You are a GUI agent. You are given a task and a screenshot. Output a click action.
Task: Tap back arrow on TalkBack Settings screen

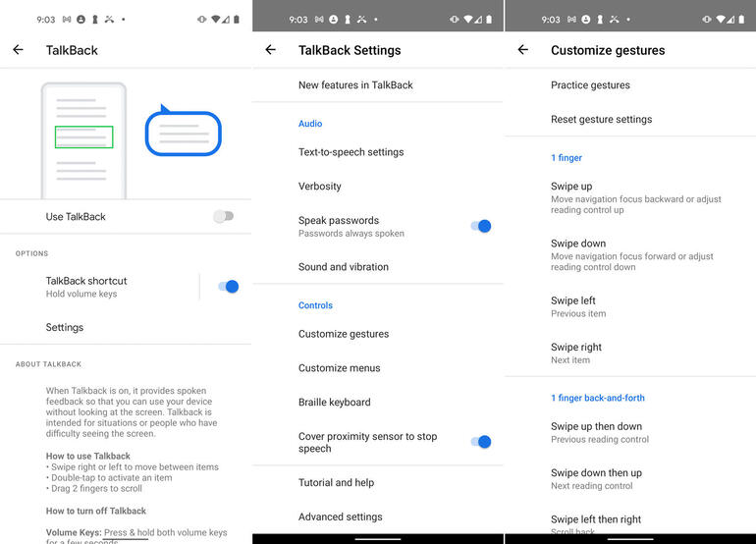point(270,50)
